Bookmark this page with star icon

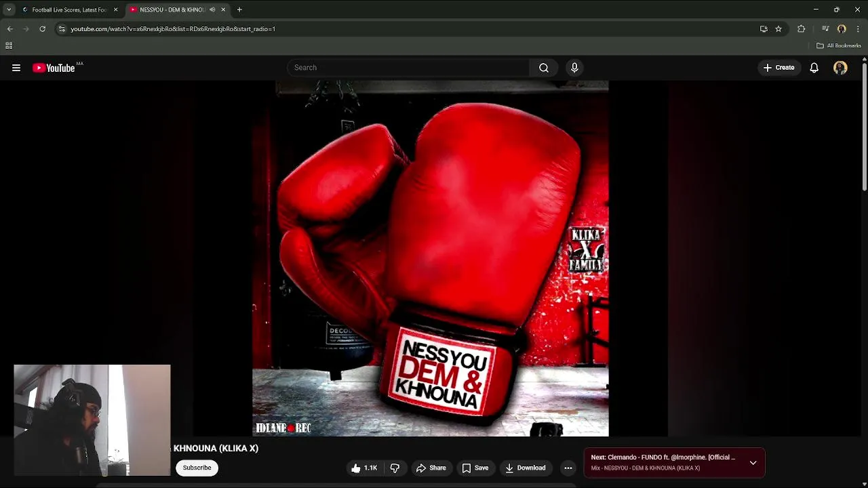pos(778,28)
